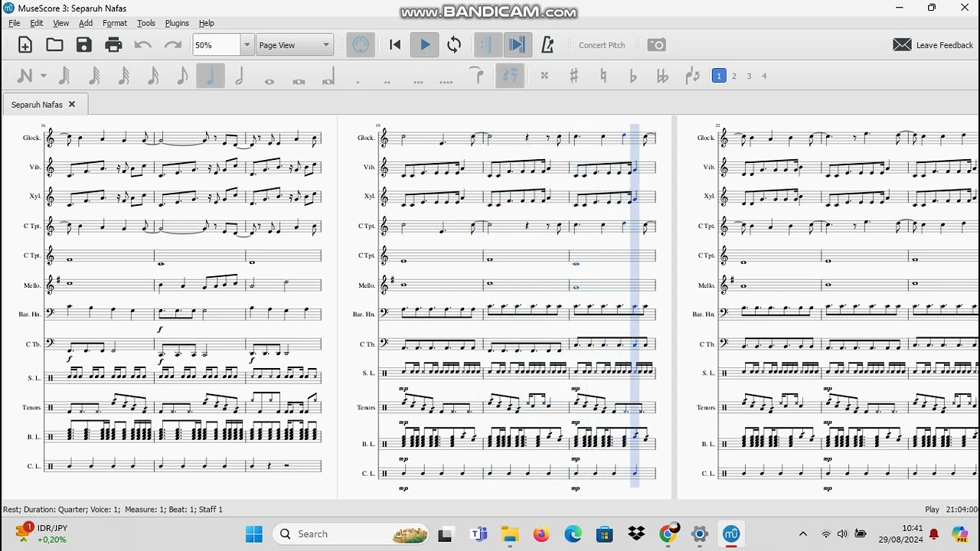The image size is (980, 551).
Task: Toggle note input mode (N)
Action: [x=24, y=76]
